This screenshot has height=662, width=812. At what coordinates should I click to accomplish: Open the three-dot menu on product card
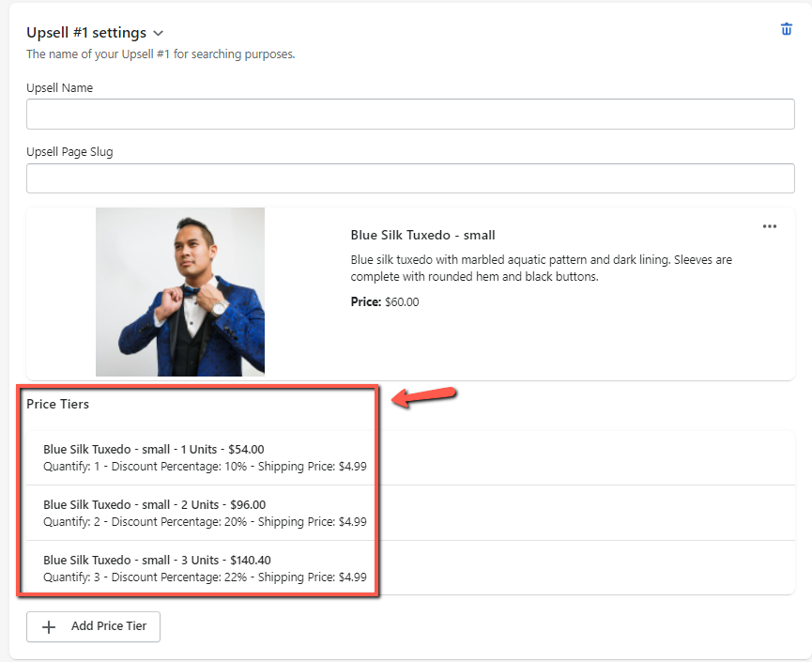tap(770, 226)
